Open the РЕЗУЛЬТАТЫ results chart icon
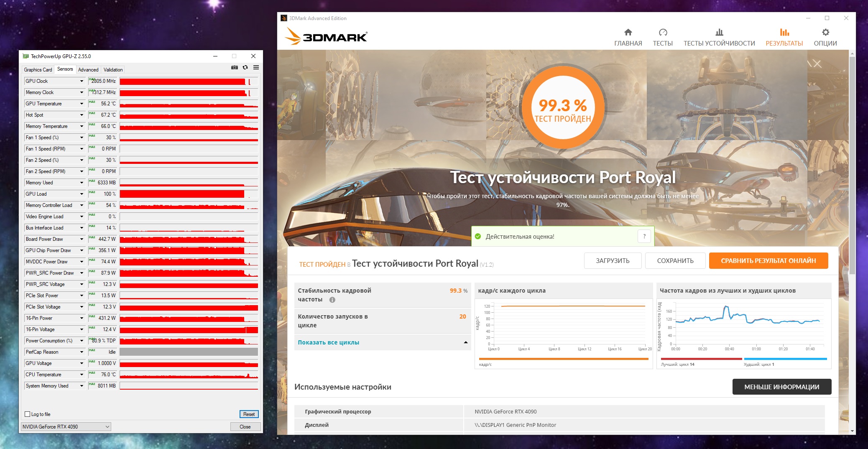868x449 pixels. [x=784, y=32]
